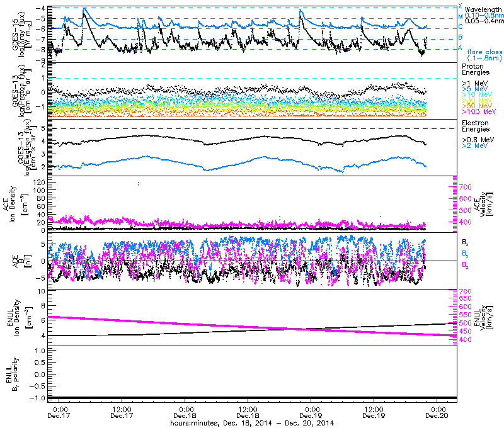Screen dimensions: 504x428
Task: Click the C flare class marker
Action: [x=461, y=26]
